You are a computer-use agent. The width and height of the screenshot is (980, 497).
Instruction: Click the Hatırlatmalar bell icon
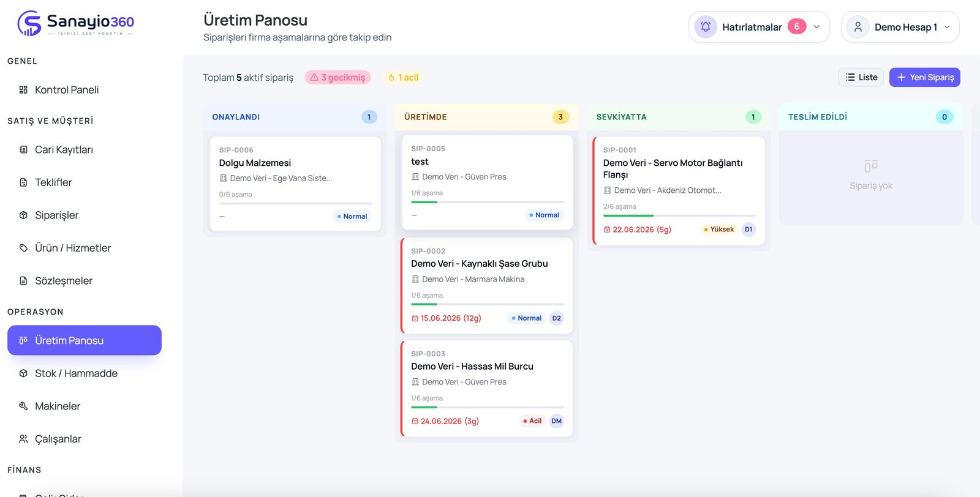706,27
